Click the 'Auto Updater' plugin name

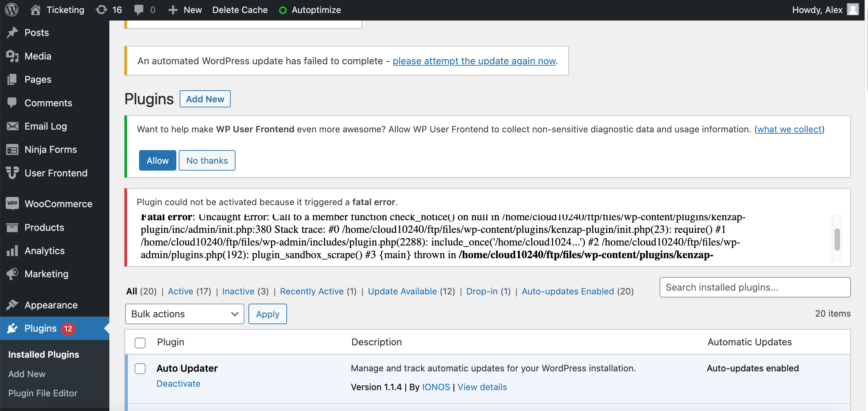click(x=187, y=368)
